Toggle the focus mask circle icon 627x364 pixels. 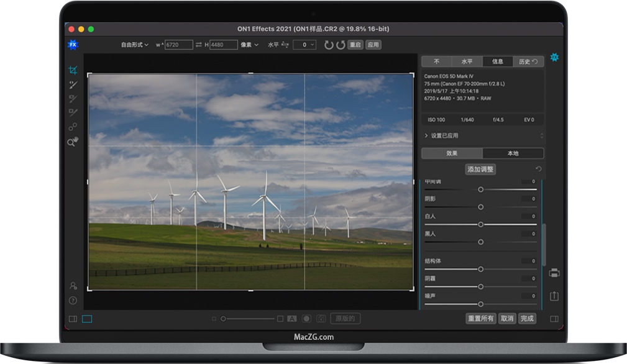(306, 317)
